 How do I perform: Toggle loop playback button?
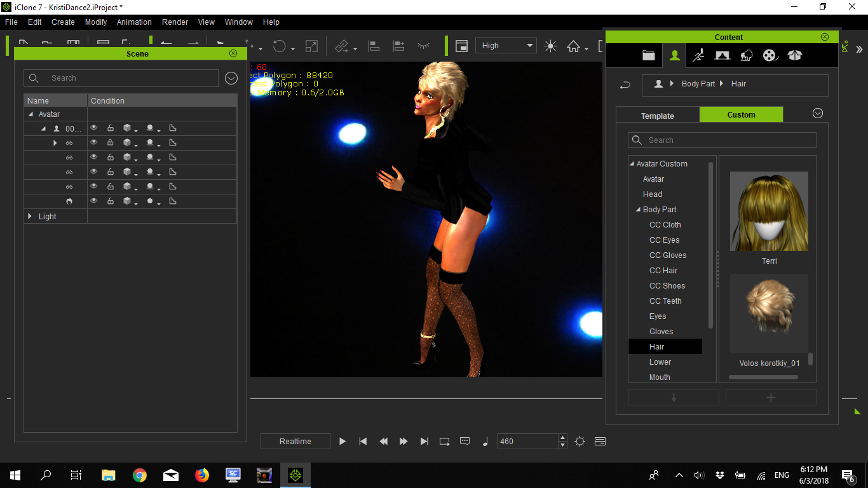444,441
